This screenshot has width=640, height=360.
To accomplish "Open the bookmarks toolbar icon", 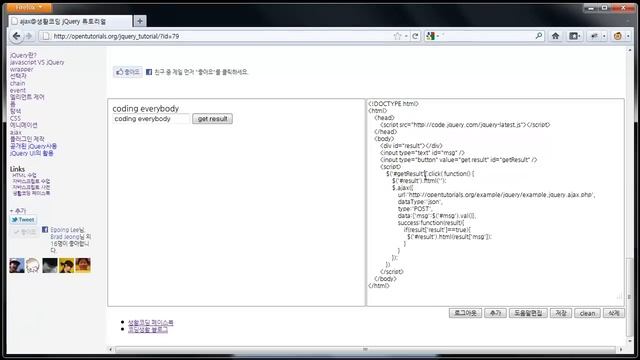I will 574,36.
